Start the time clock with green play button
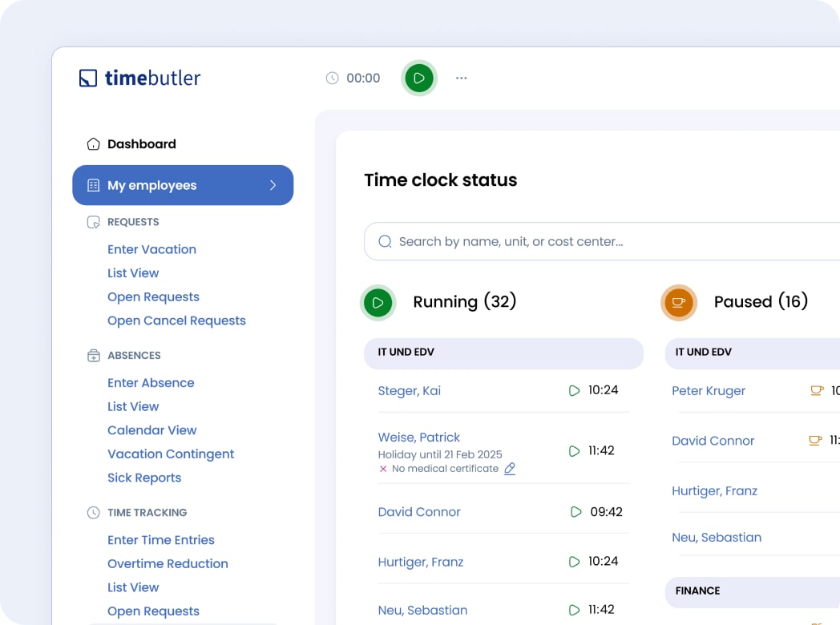The image size is (840, 625). coord(418,79)
